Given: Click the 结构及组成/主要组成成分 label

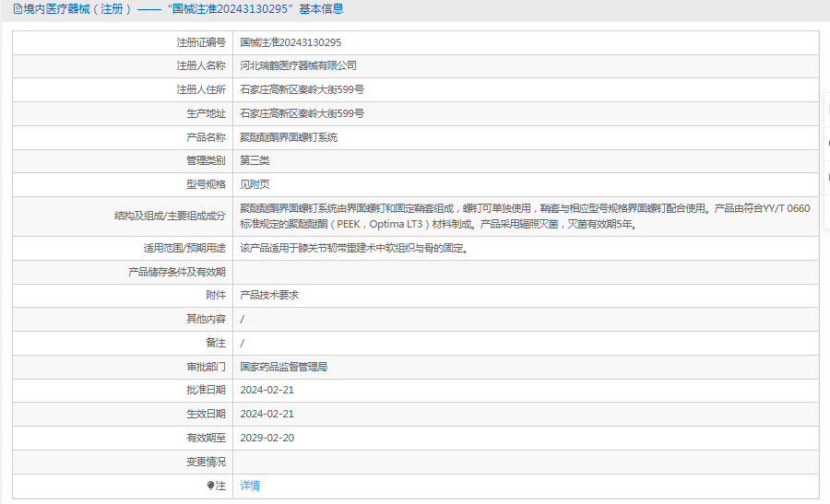Looking at the screenshot, I should (x=170, y=216).
